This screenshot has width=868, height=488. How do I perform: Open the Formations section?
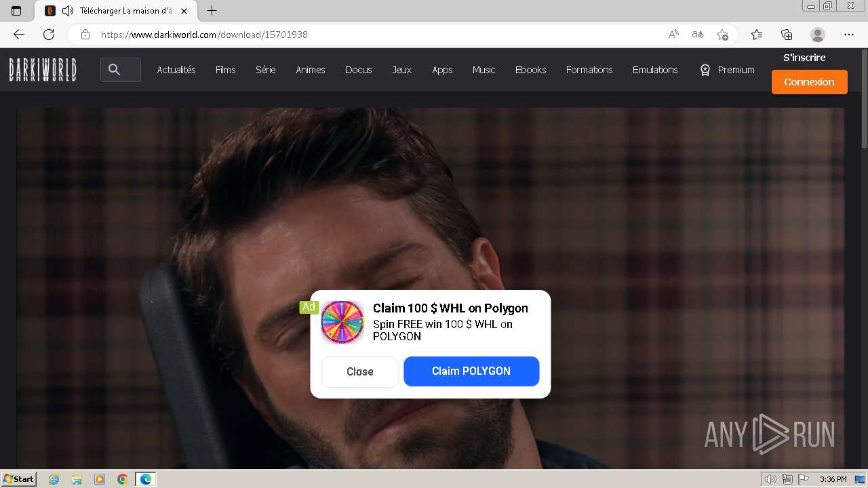click(x=589, y=70)
